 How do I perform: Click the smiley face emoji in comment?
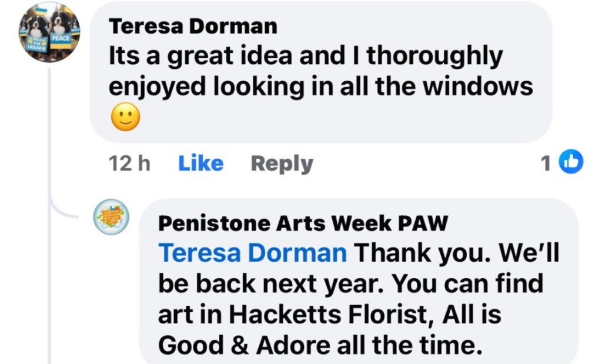point(125,118)
